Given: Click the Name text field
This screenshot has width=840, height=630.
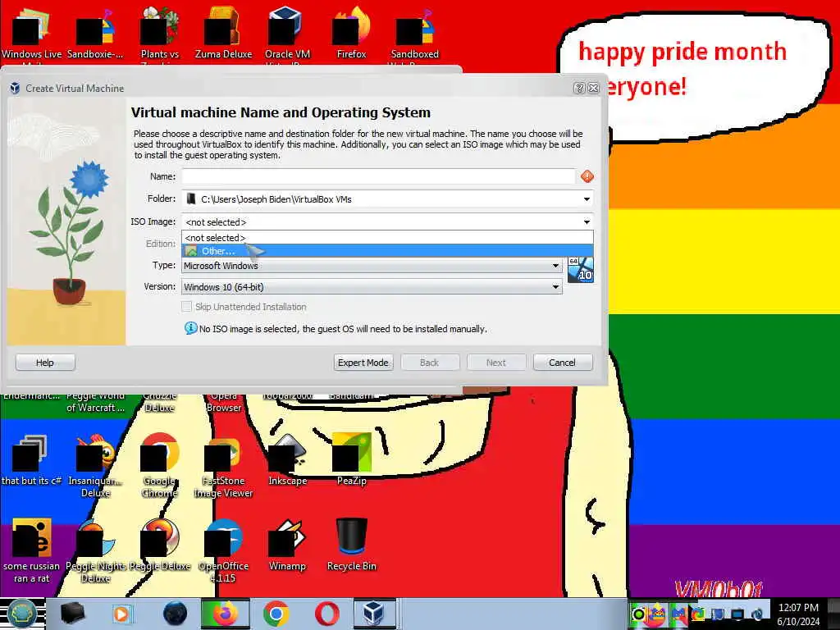Looking at the screenshot, I should click(378, 176).
